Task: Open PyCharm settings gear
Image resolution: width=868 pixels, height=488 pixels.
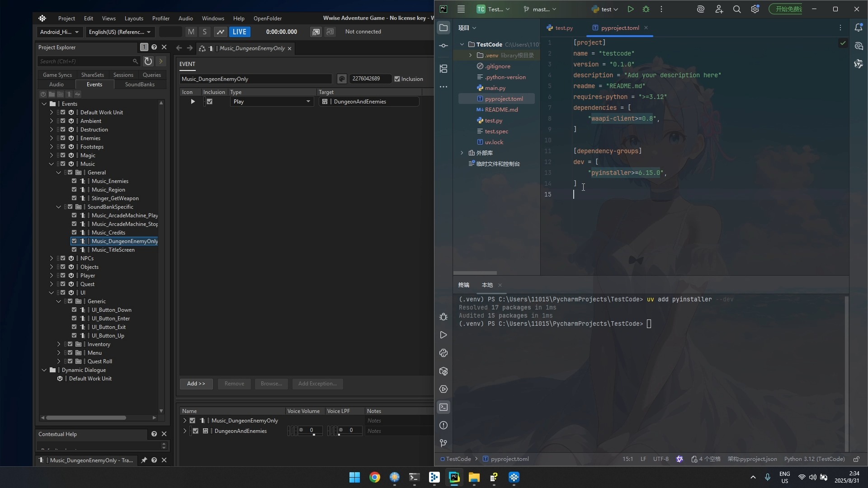Action: pyautogui.click(x=755, y=9)
